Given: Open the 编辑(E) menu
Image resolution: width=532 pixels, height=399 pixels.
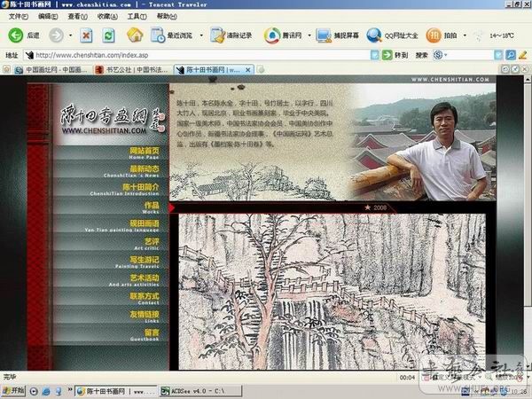Looking at the screenshot, I should [x=48, y=16].
